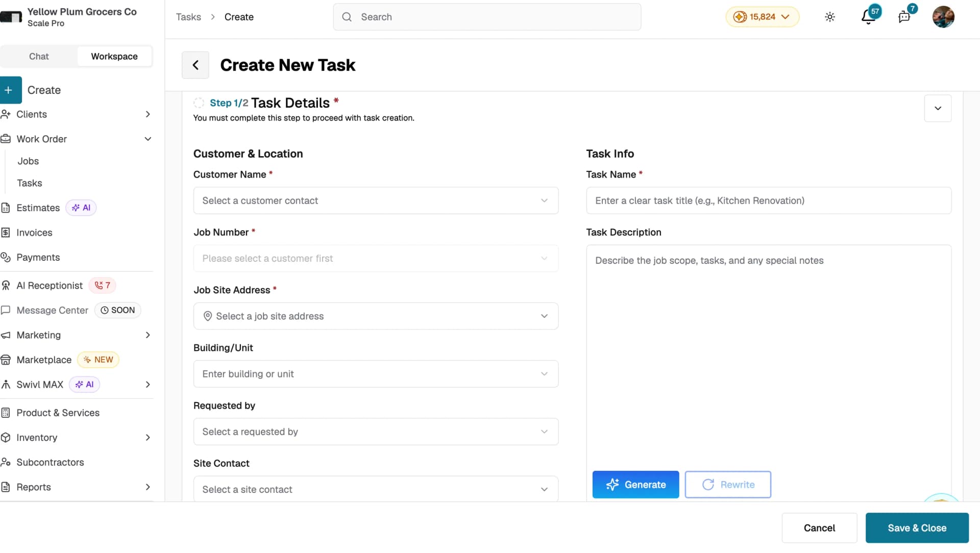Viewport: 980px width, 553px height.
Task: Click the back arrow button
Action: 195,65
